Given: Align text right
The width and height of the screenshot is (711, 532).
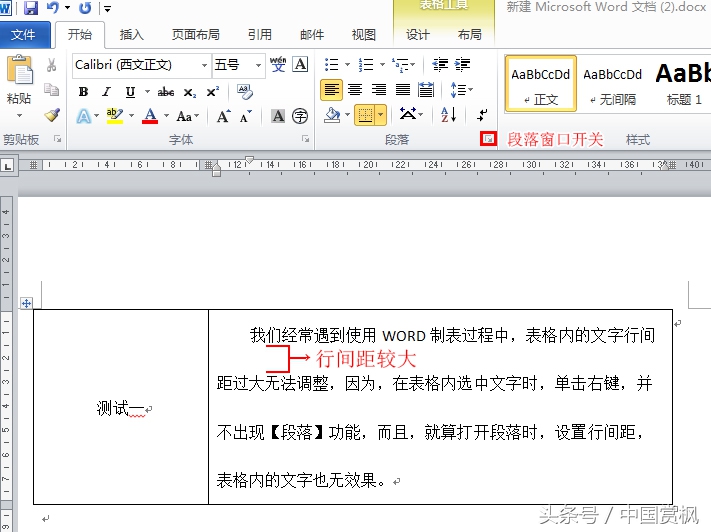Looking at the screenshot, I should coord(379,90).
